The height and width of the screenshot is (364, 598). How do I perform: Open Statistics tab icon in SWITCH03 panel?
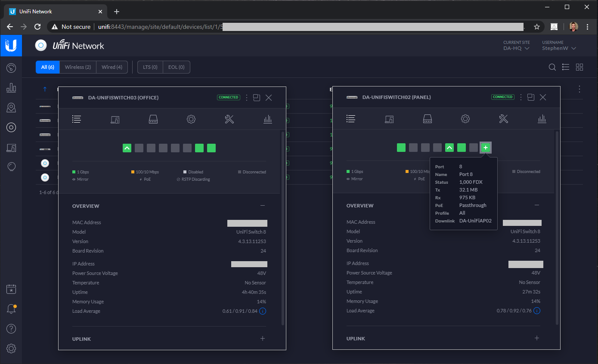pyautogui.click(x=268, y=120)
